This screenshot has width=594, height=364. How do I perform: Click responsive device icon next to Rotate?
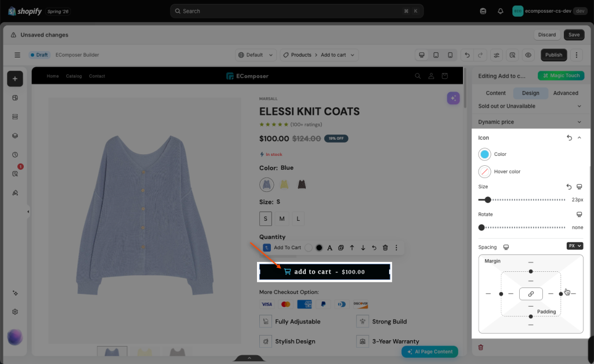(579, 214)
